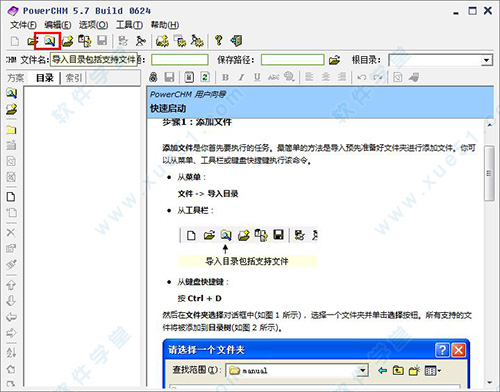The width and height of the screenshot is (500, 392).
Task: Click the move down arrow in sidebar
Action: click(11, 301)
